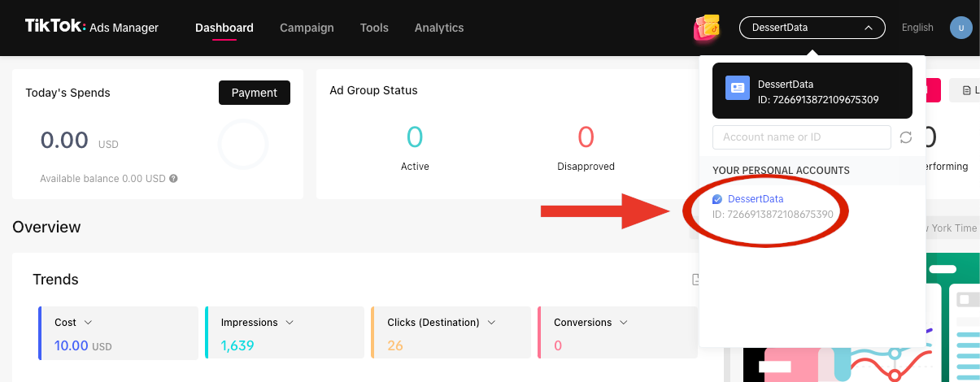This screenshot has height=382, width=980.
Task: Refresh the account list
Action: click(906, 137)
